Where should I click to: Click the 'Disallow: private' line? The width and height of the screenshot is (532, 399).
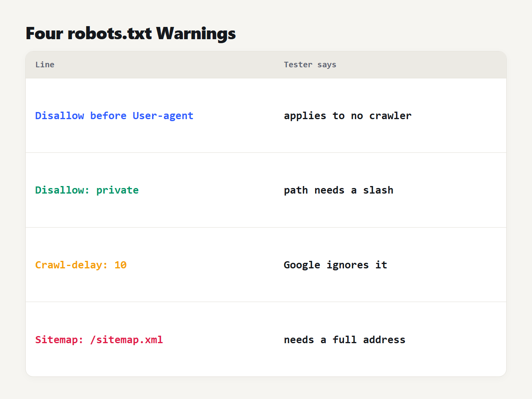point(87,190)
